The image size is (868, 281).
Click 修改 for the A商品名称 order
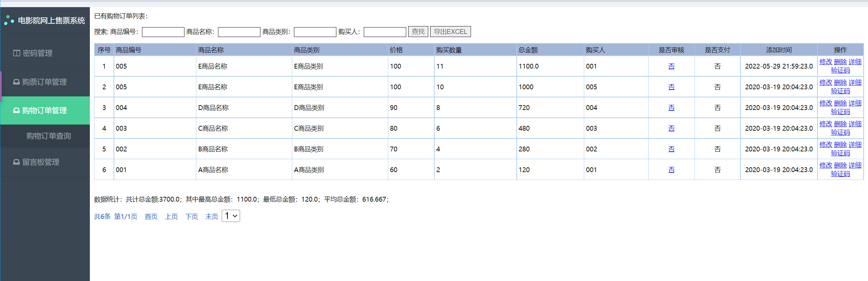[826, 165]
